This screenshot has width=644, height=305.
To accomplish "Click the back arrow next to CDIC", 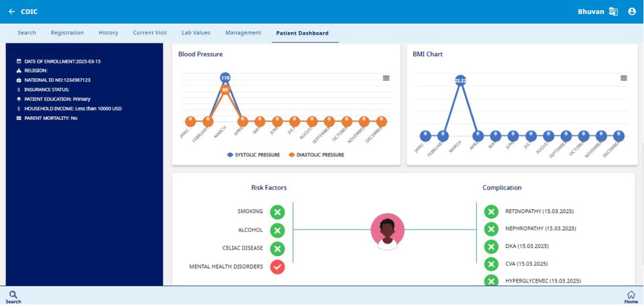I will tap(12, 11).
